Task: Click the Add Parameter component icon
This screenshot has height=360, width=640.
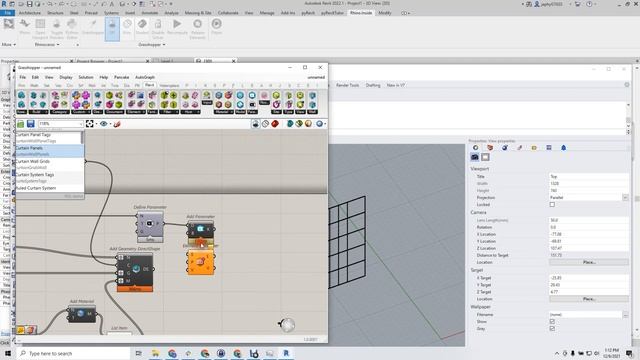Action: [x=200, y=229]
